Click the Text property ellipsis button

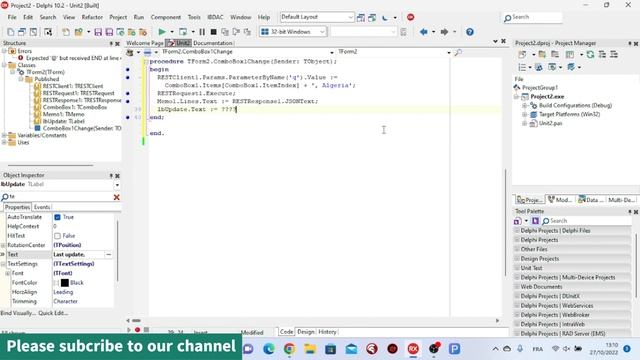click(109, 255)
